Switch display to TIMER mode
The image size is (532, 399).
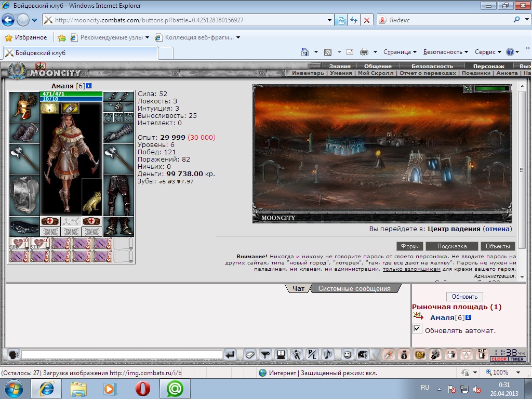tap(517, 359)
